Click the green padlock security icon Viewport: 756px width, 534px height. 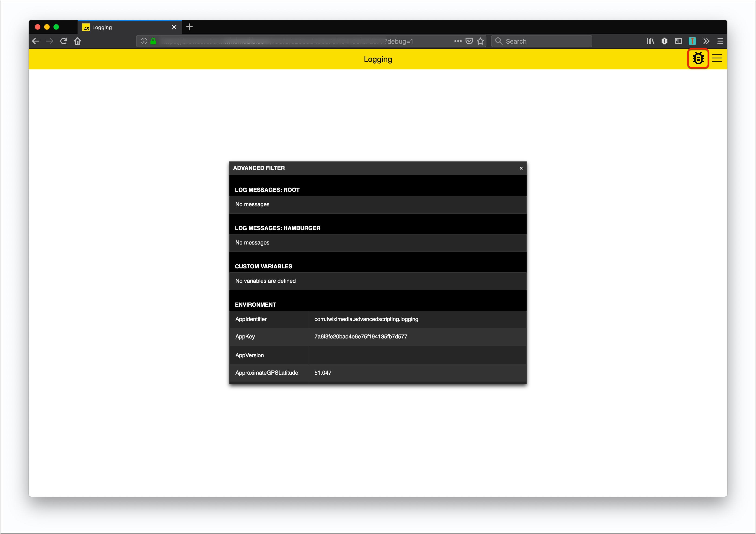pos(153,41)
